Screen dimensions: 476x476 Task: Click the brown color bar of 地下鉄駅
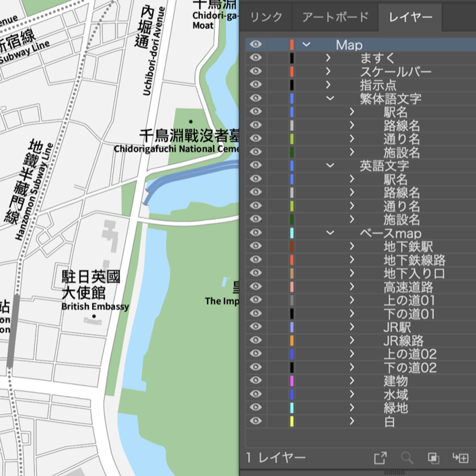(292, 246)
